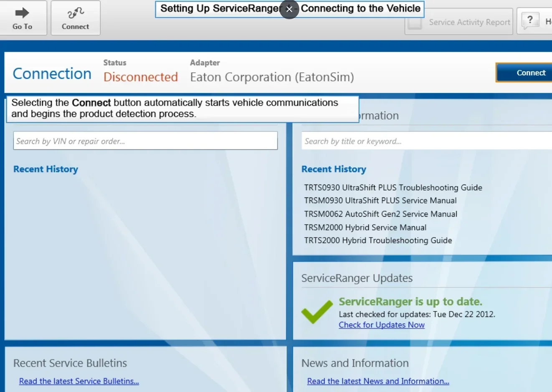This screenshot has height=392, width=552.
Task: Click the Disconnected status text
Action: [x=140, y=77]
